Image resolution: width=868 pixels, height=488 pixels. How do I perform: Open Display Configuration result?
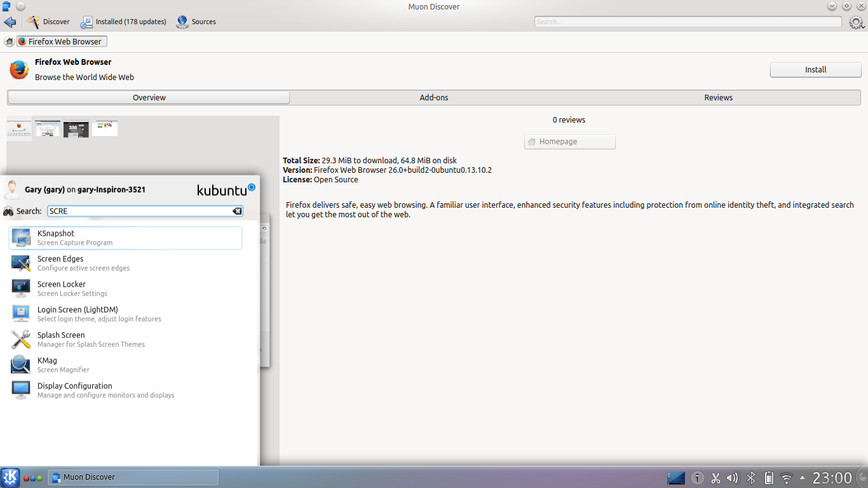pyautogui.click(x=126, y=390)
